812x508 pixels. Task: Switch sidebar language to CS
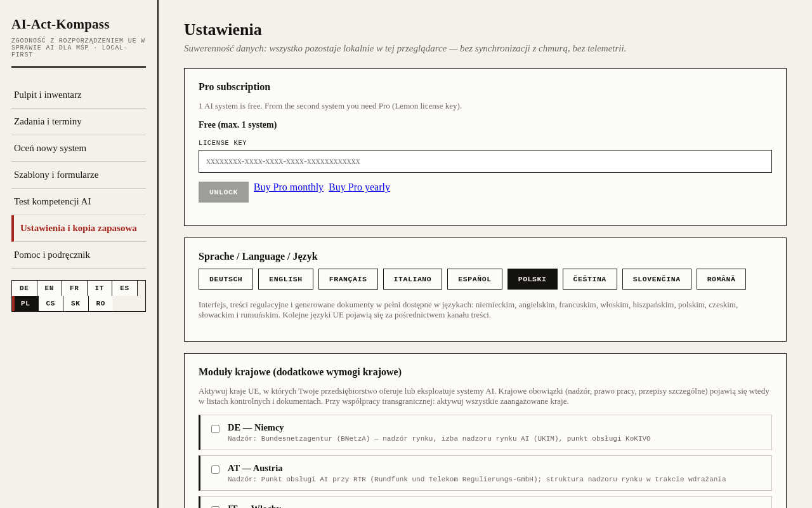[x=51, y=304]
